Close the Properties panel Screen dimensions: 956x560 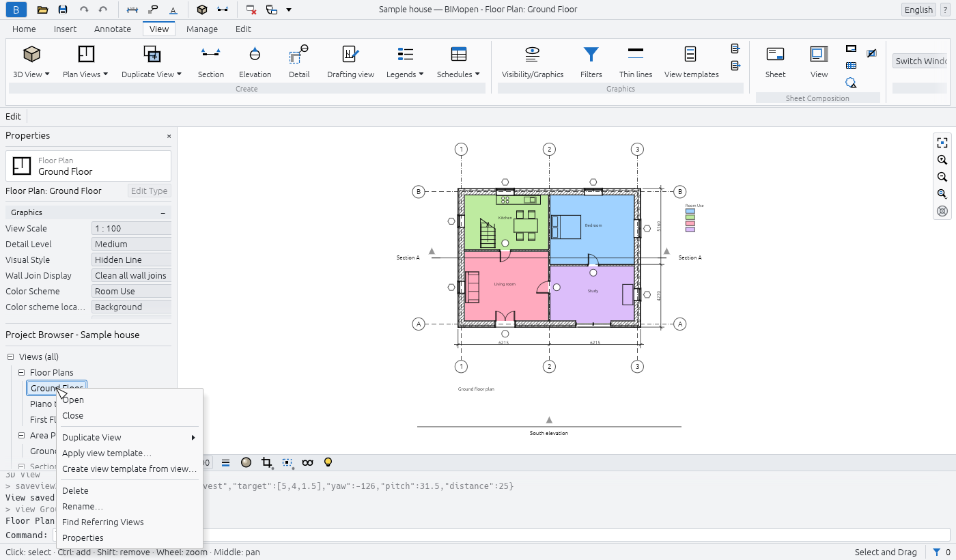(x=169, y=136)
